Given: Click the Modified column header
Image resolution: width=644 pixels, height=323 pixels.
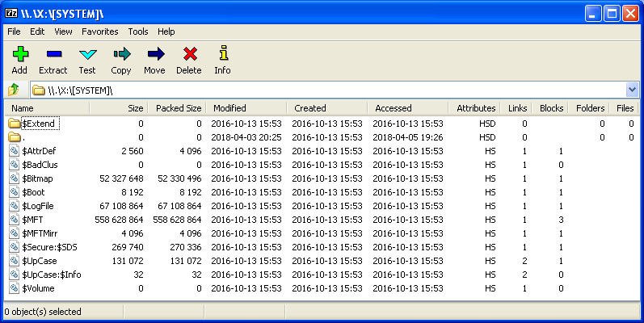Looking at the screenshot, I should coord(229,108).
